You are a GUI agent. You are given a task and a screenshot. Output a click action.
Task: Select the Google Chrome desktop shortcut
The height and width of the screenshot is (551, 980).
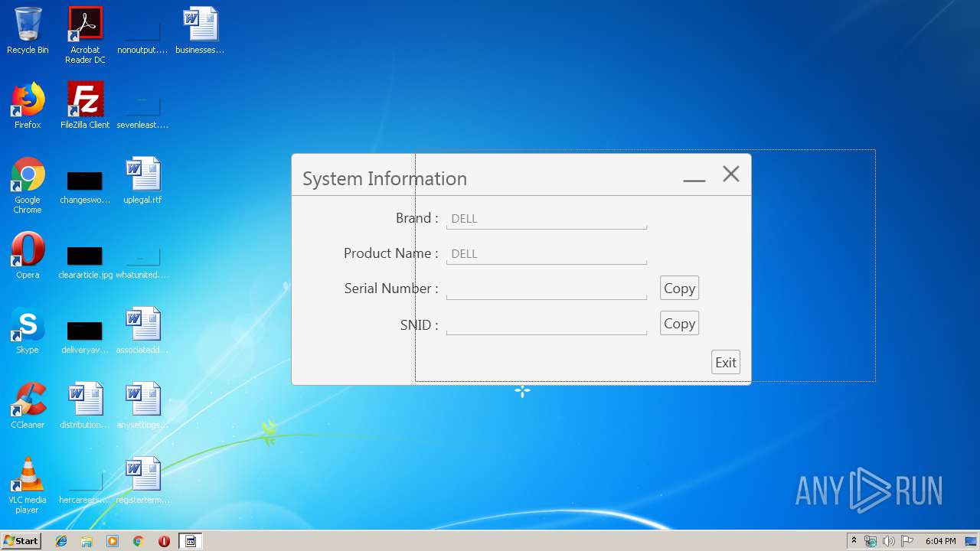point(28,185)
